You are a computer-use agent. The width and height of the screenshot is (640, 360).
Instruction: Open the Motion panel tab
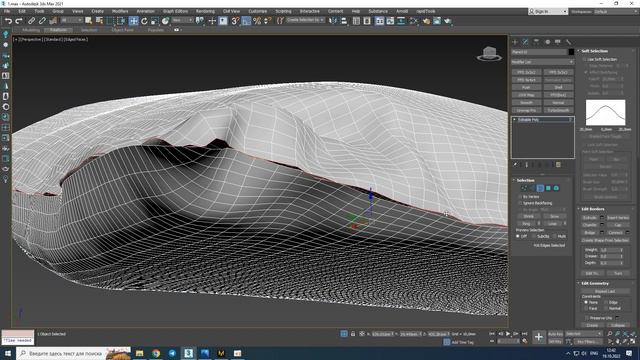point(547,42)
